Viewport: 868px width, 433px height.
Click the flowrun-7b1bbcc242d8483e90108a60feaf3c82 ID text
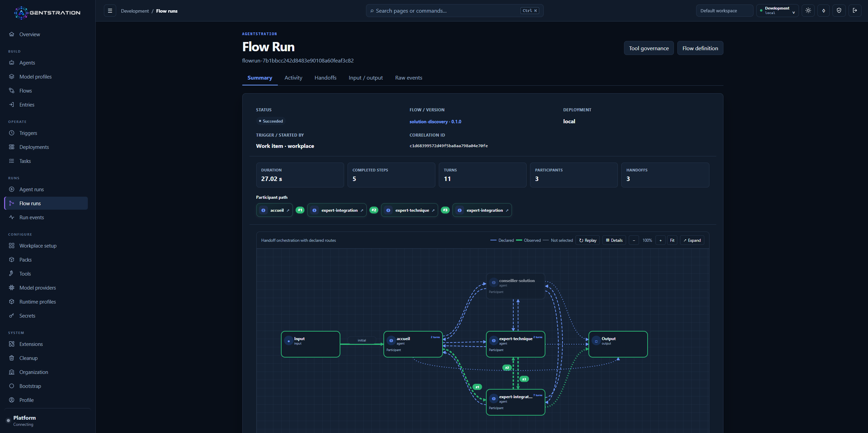tap(298, 60)
